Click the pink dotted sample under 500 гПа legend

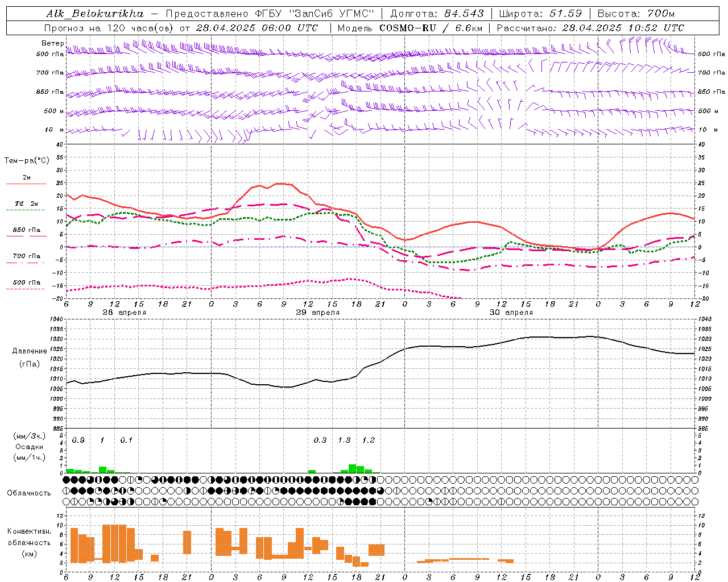(26, 289)
